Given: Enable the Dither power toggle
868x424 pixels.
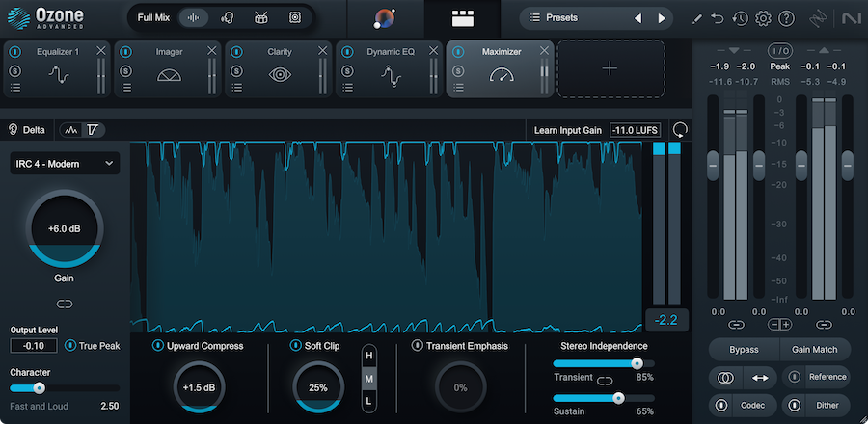Looking at the screenshot, I should coord(795,405).
